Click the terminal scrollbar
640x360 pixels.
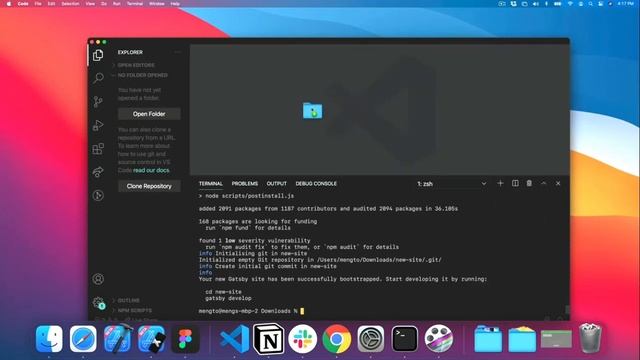click(567, 309)
